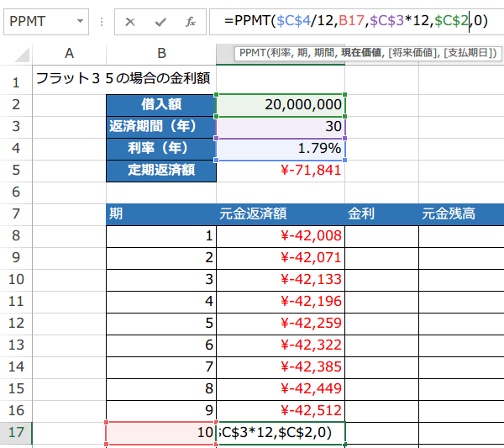The width and height of the screenshot is (504, 448).
Task: Select cell with period number 10
Action: pyautogui.click(x=160, y=433)
